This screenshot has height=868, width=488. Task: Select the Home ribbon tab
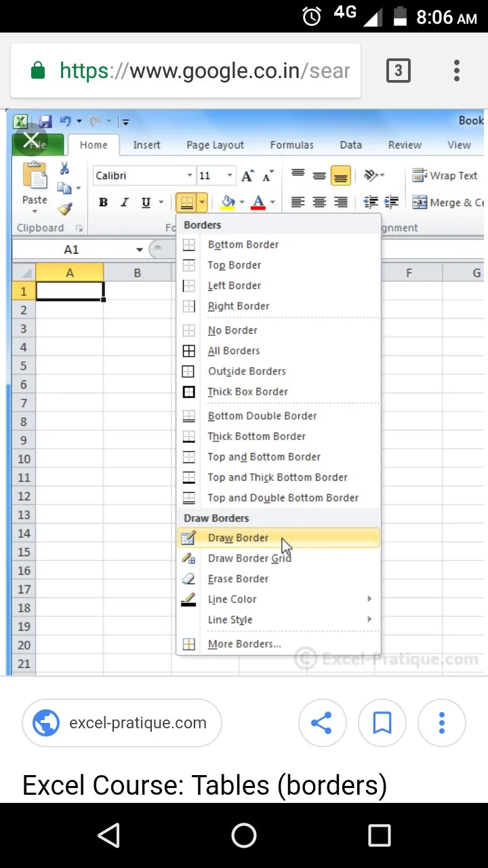(x=94, y=144)
